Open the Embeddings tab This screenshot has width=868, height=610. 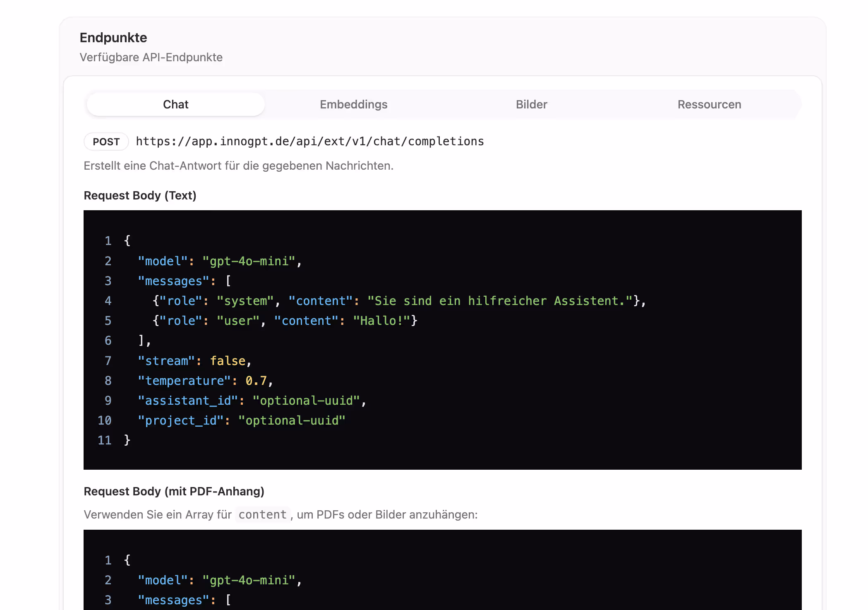pyautogui.click(x=353, y=104)
